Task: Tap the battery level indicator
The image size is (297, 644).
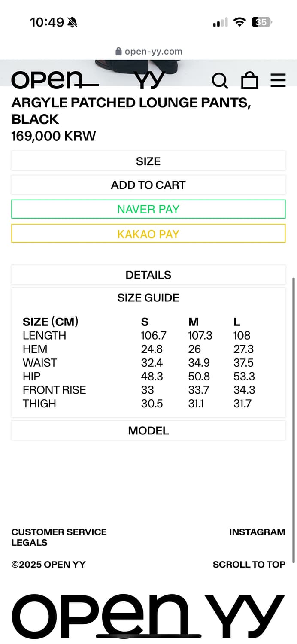Action: 262,22
